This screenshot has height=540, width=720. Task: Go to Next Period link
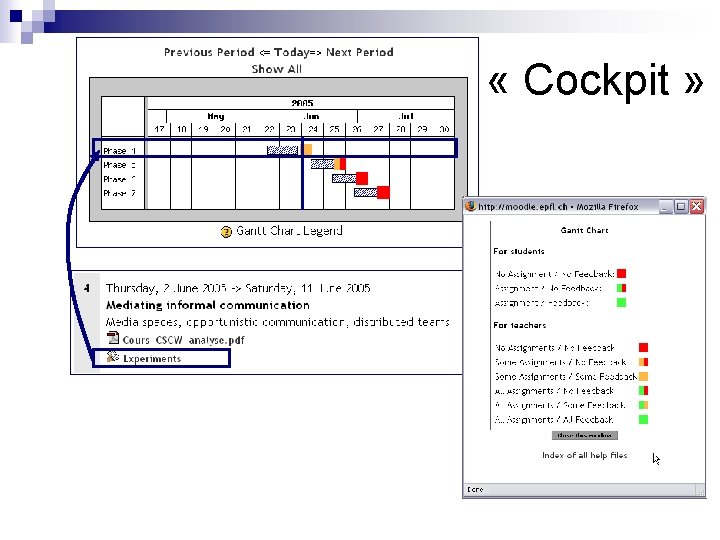(x=360, y=52)
